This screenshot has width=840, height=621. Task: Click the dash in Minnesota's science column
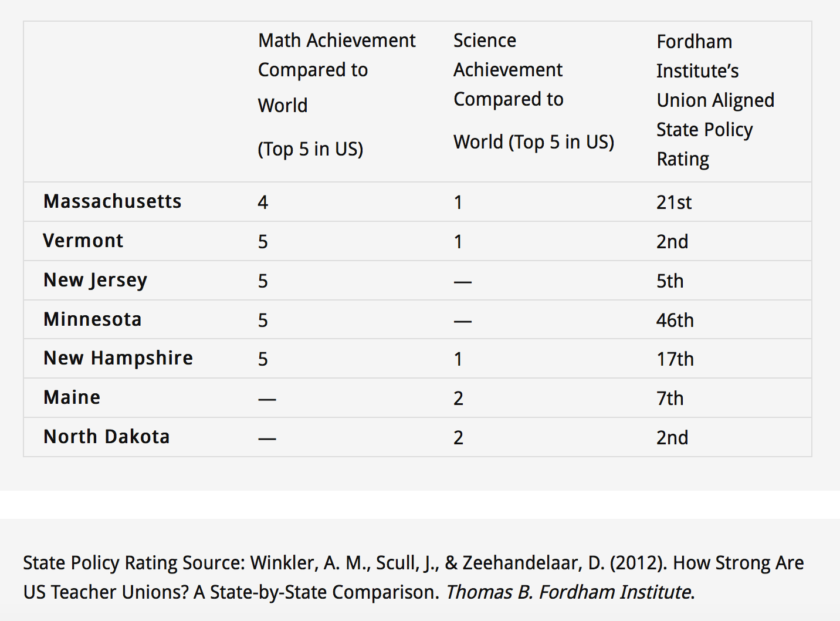(462, 321)
